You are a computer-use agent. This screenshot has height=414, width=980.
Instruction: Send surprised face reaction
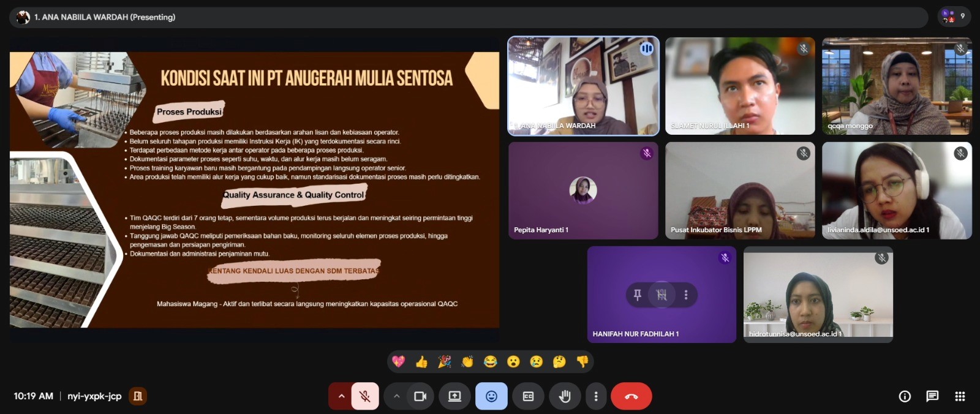point(513,362)
